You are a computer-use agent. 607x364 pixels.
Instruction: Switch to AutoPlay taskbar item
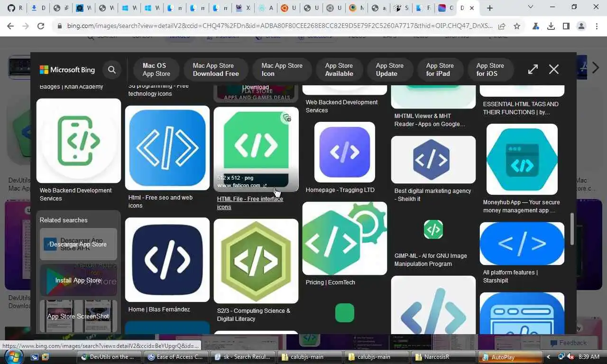[510, 357]
